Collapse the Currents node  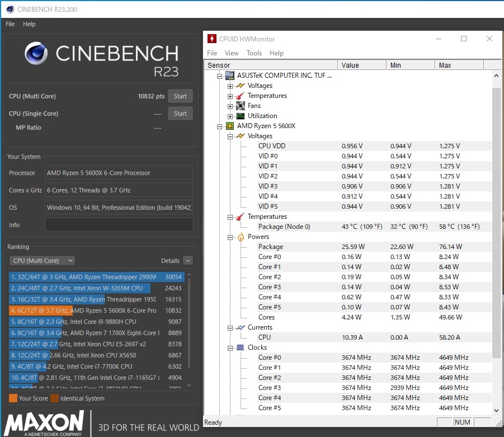230,328
